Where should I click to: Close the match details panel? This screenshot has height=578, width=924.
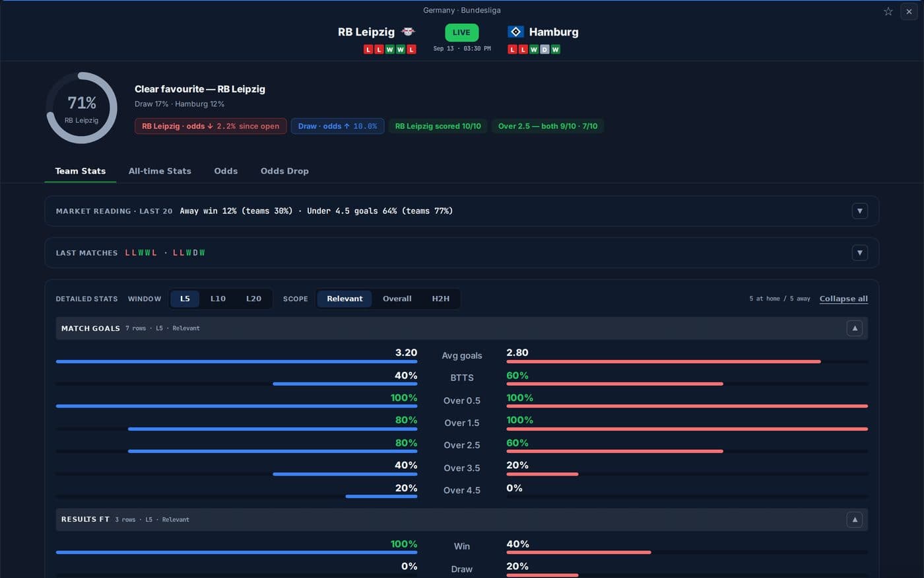(x=909, y=11)
